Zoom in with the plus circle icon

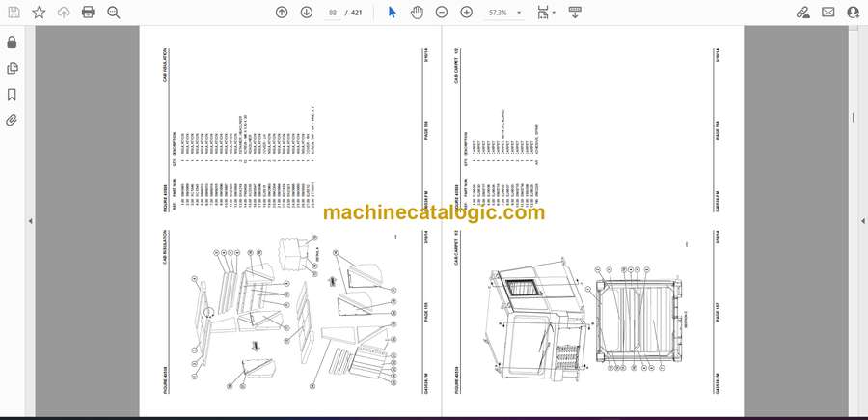pyautogui.click(x=467, y=13)
